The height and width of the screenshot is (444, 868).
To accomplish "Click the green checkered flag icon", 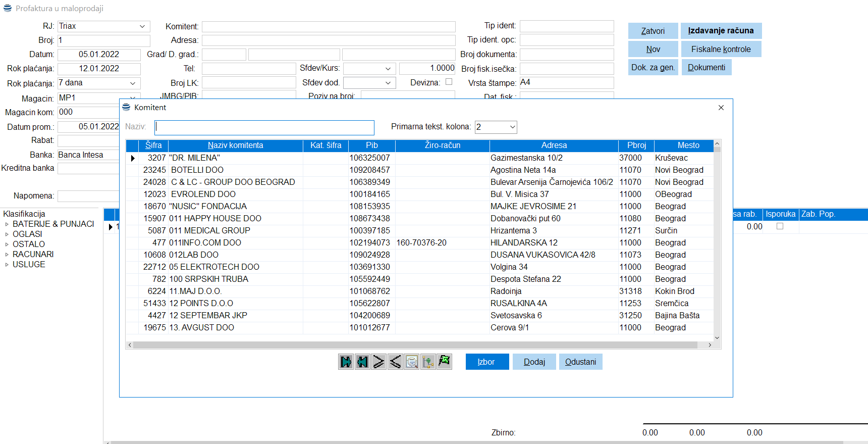I will [x=444, y=362].
